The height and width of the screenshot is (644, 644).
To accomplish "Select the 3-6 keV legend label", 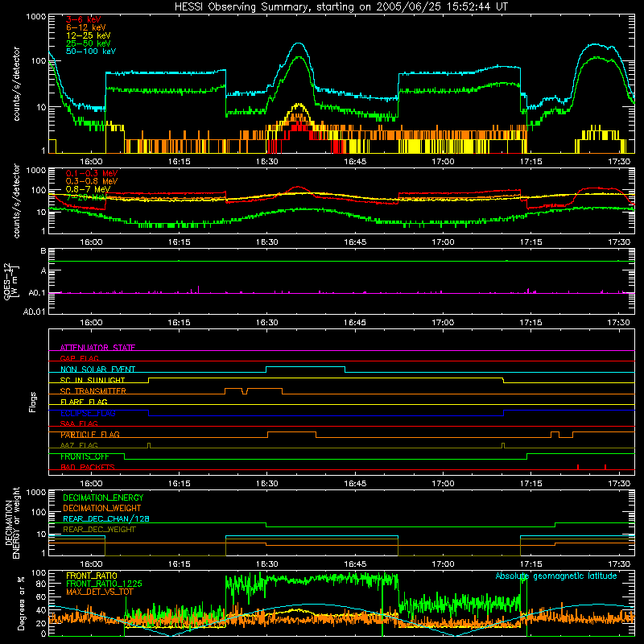I will click(x=84, y=19).
